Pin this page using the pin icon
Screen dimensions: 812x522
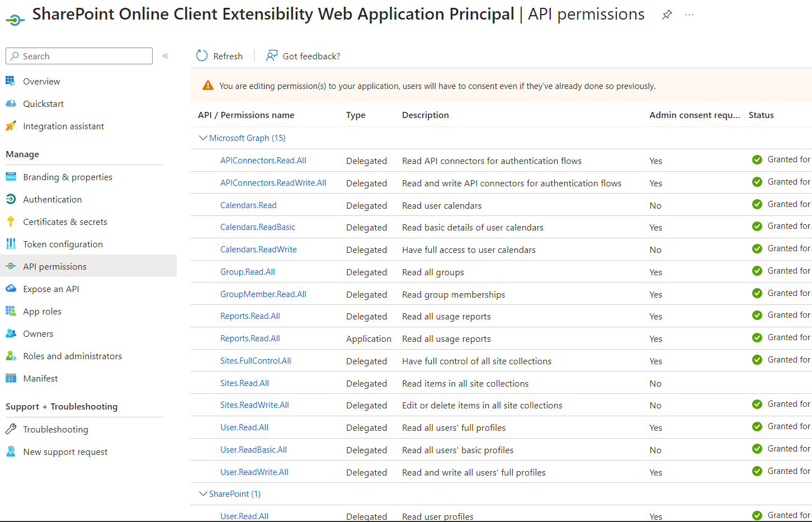667,15
